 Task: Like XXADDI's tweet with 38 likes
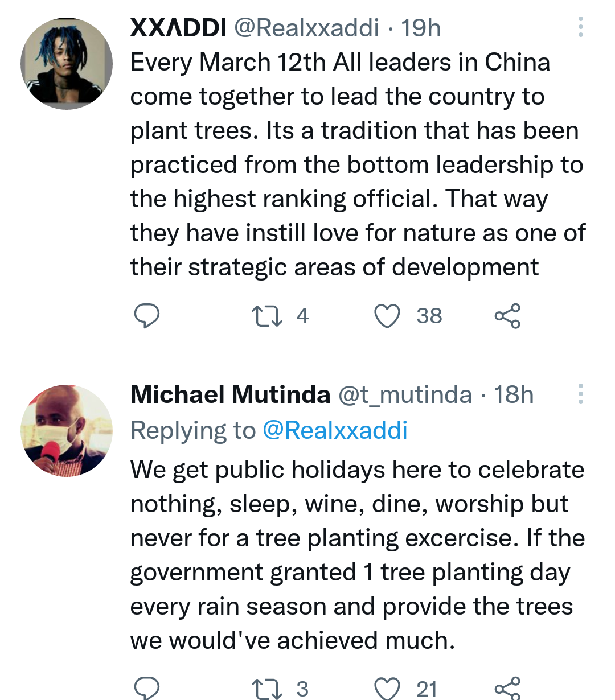387,316
